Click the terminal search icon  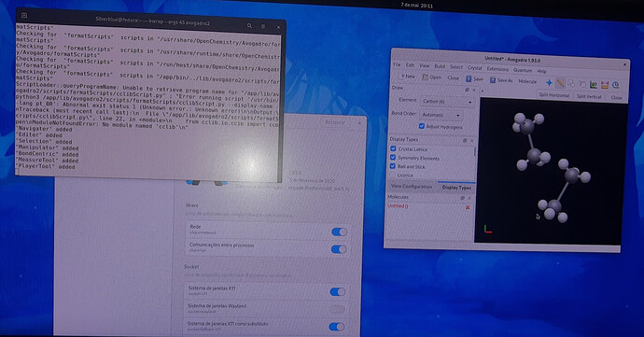tap(249, 26)
